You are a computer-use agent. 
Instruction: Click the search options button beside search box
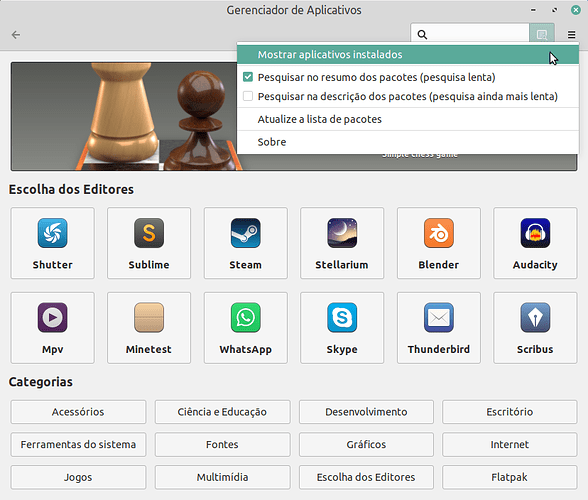[x=542, y=35]
